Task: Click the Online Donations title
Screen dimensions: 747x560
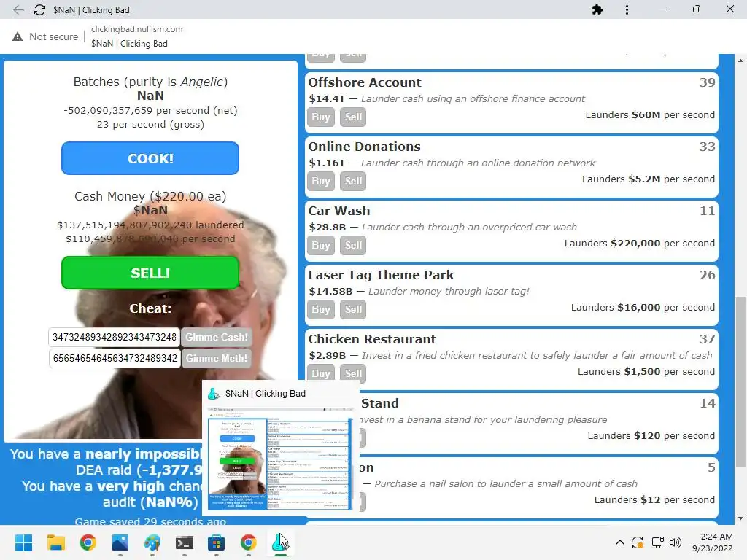Action: click(365, 147)
